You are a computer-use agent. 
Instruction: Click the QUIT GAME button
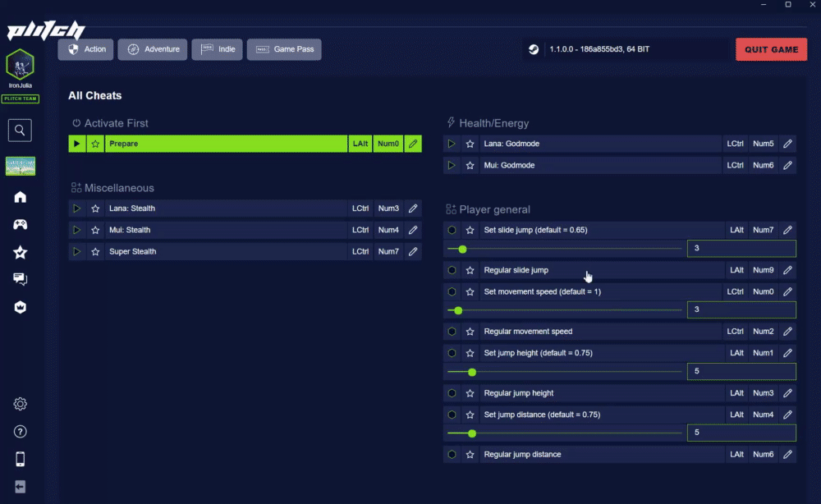[771, 49]
